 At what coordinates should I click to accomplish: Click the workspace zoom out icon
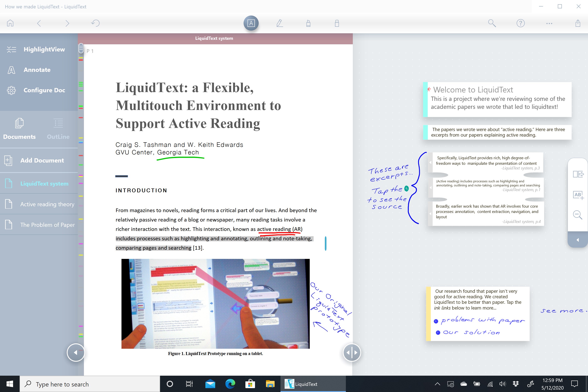click(578, 215)
